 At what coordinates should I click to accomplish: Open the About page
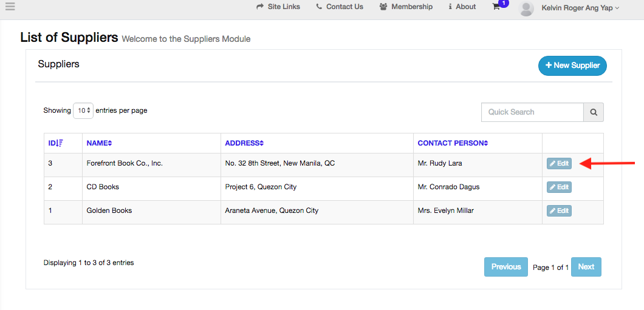(462, 7)
